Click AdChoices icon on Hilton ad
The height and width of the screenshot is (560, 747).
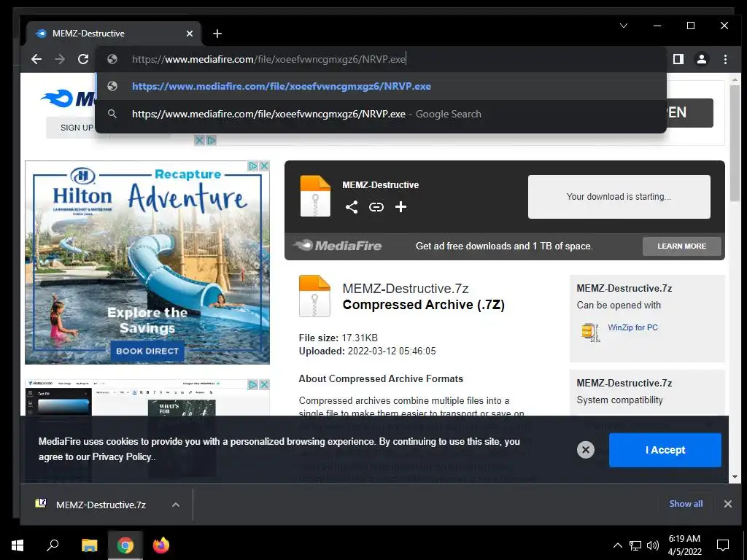[x=253, y=166]
